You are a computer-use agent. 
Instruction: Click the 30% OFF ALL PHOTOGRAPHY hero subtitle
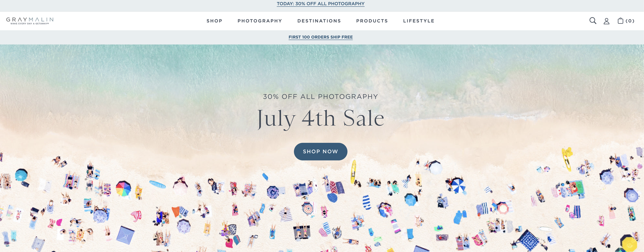pos(321,97)
